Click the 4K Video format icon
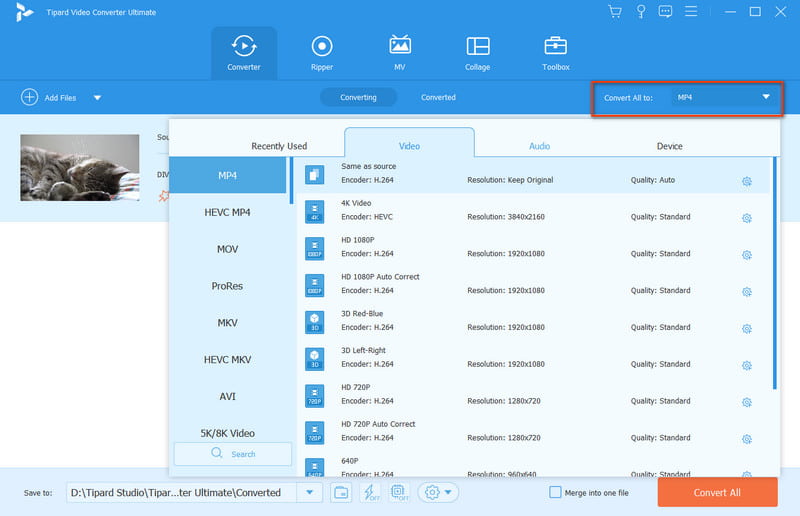This screenshot has height=516, width=800. point(315,212)
